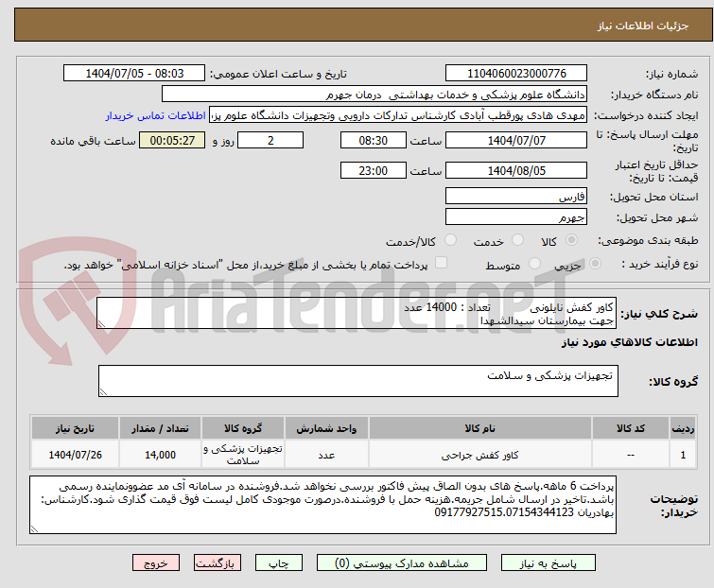Click the announcement date field 1404/07/05 - 08:03

(x=134, y=74)
